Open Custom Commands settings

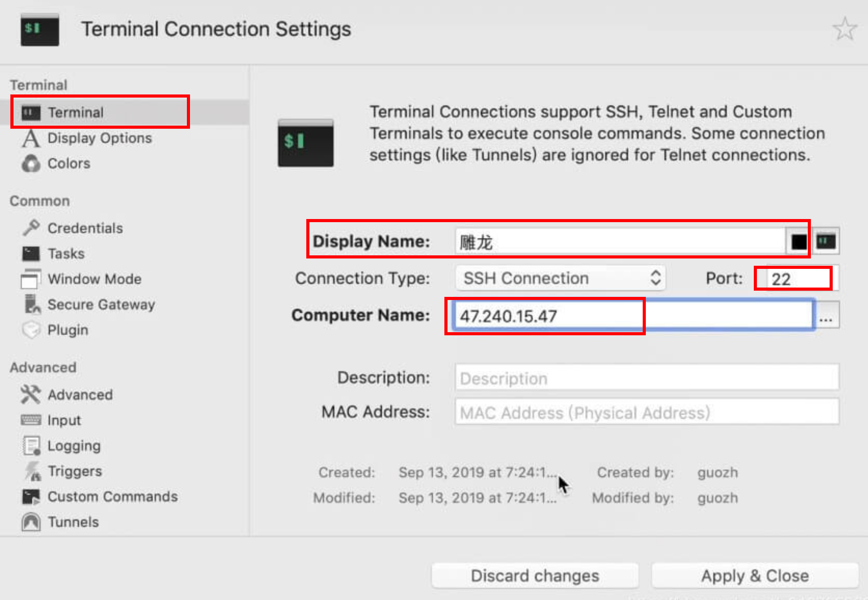pos(112,497)
